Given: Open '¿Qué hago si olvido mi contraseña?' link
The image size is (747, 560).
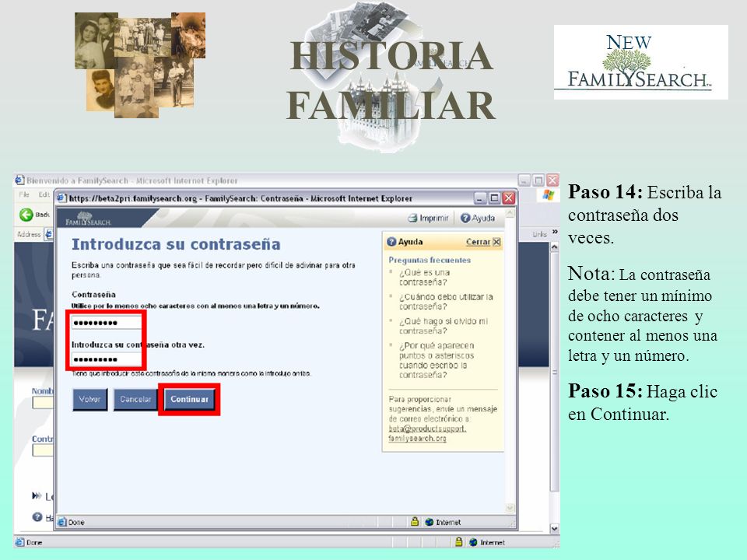Looking at the screenshot, I should 444,326.
